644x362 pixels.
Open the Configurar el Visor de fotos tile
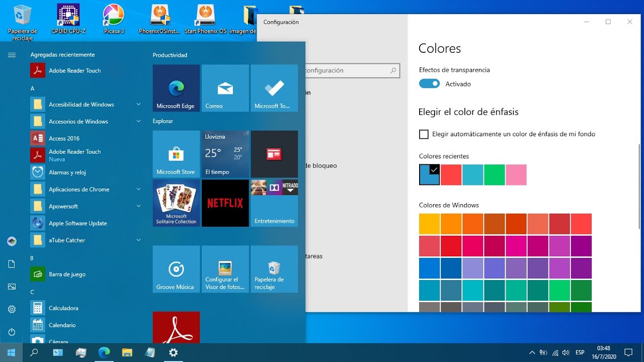225,269
